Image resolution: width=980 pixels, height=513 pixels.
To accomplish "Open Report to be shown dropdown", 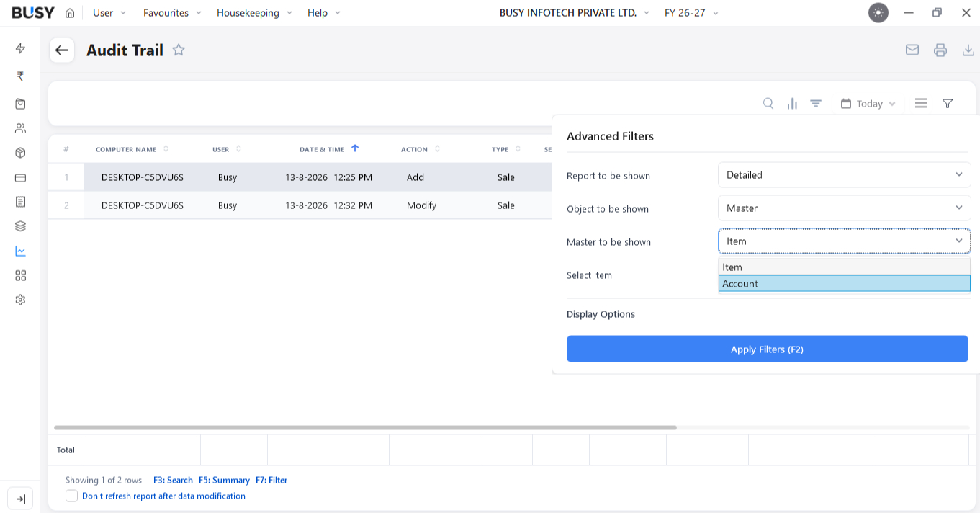I will (844, 175).
